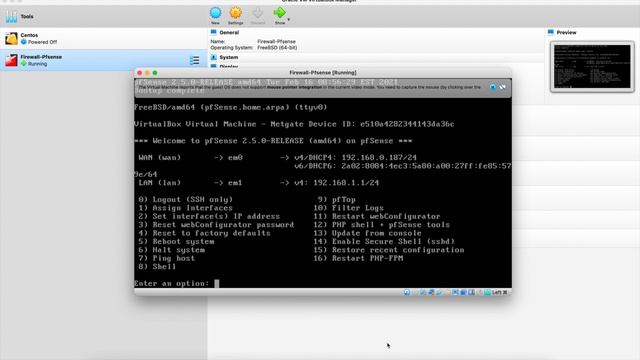The width and height of the screenshot is (640, 360).
Task: Click the don't-show-again notification icon
Action: point(502,87)
